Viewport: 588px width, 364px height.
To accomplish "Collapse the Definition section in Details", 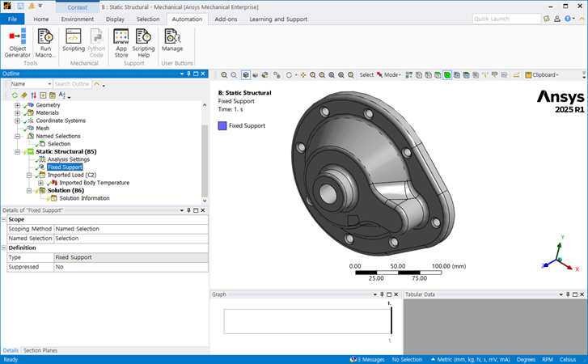I will tap(4, 248).
